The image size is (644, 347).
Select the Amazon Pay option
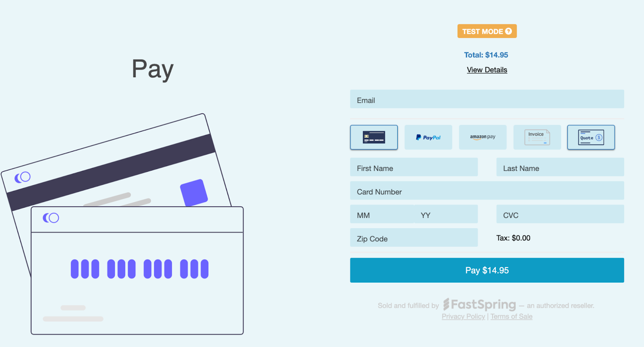[483, 137]
